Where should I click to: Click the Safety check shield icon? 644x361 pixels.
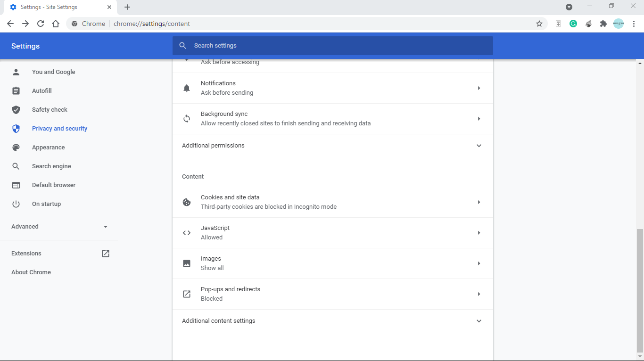[x=16, y=110]
